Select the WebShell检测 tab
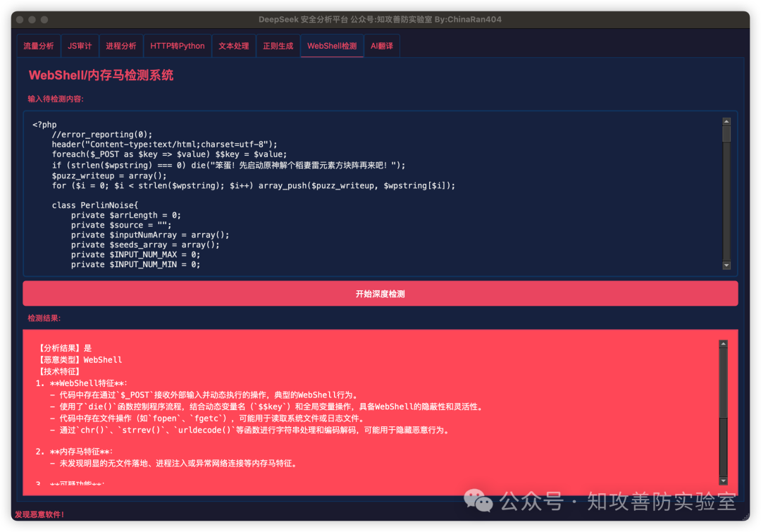The height and width of the screenshot is (532, 761). tap(332, 46)
